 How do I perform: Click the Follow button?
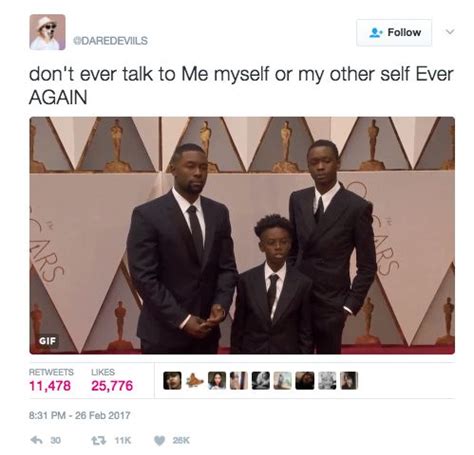(394, 33)
